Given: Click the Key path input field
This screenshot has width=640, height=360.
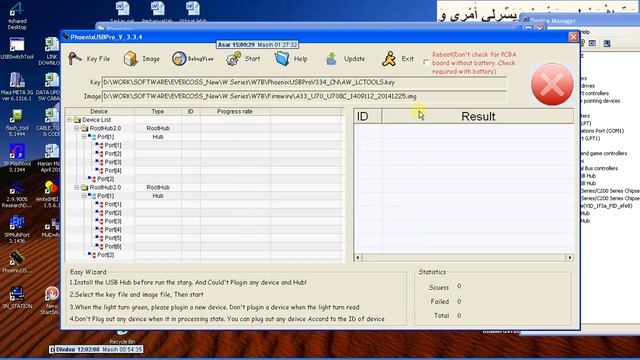Looking at the screenshot, I should (304, 82).
